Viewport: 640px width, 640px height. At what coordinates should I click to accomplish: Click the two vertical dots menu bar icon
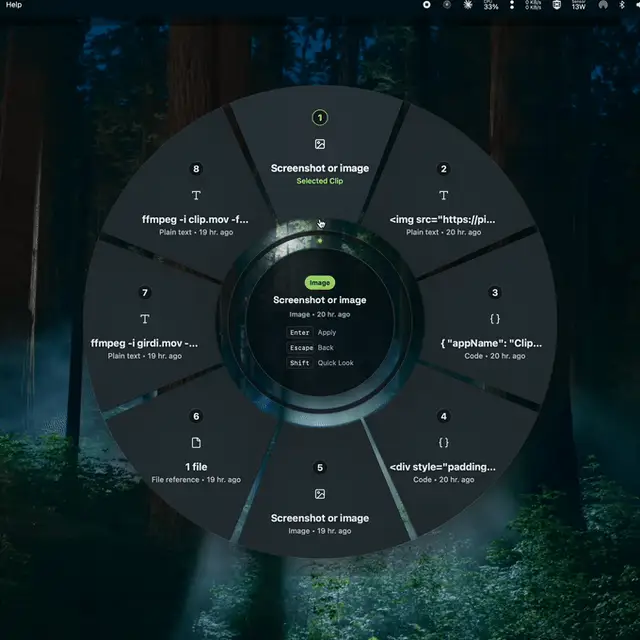click(511, 4)
